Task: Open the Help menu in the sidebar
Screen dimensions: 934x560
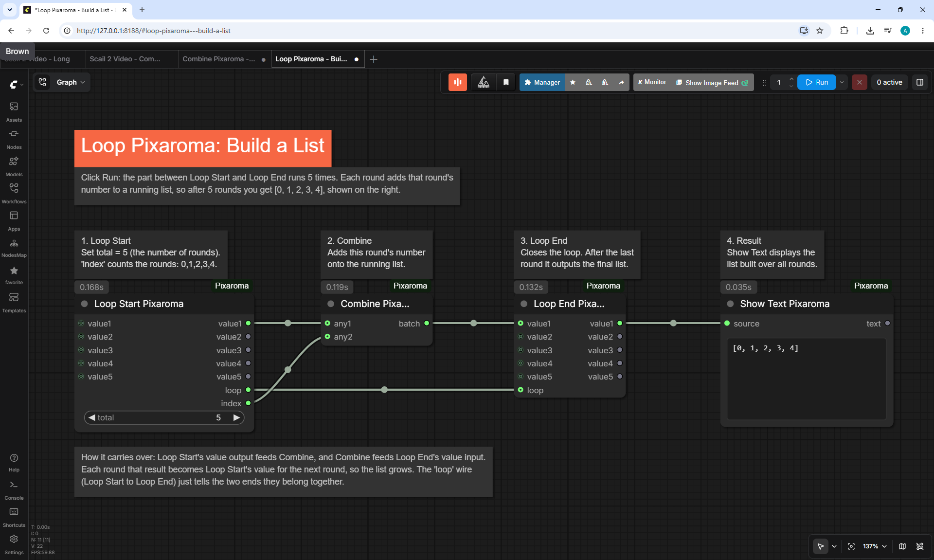Action: (14, 462)
